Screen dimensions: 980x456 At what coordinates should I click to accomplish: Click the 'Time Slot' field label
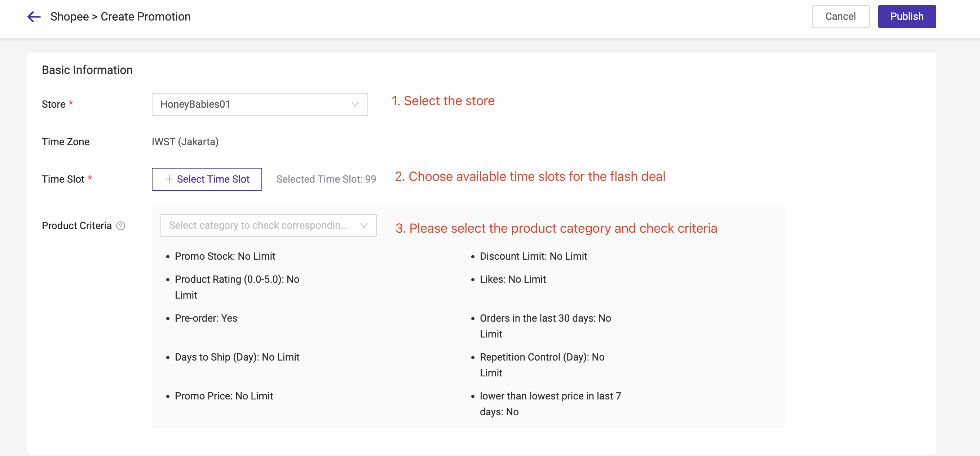click(x=63, y=179)
